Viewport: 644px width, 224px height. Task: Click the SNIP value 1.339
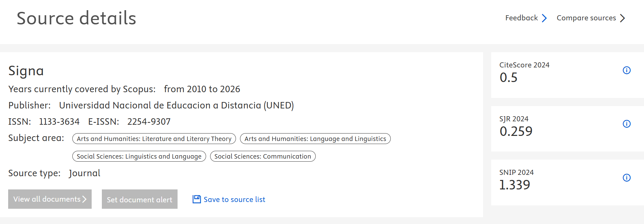[x=514, y=185]
